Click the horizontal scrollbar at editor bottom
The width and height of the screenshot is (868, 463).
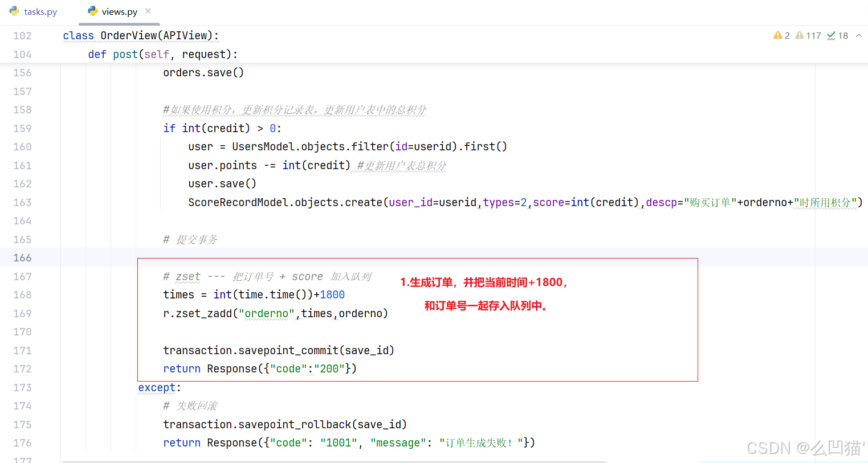[334, 461]
